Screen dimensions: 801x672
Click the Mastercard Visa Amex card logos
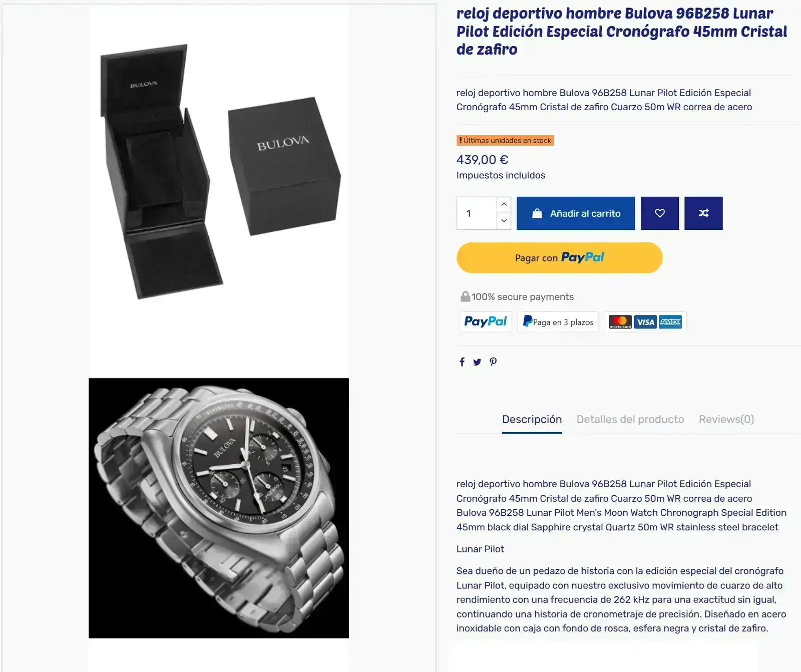pos(645,322)
